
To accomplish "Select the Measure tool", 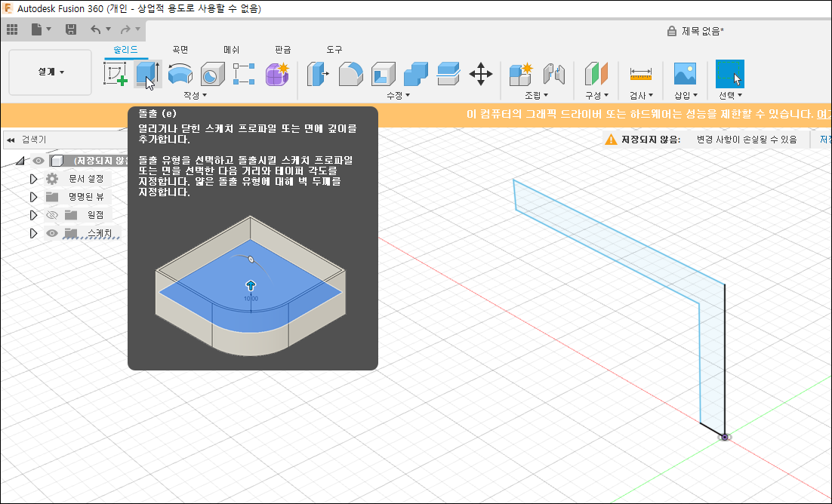I will [x=640, y=74].
